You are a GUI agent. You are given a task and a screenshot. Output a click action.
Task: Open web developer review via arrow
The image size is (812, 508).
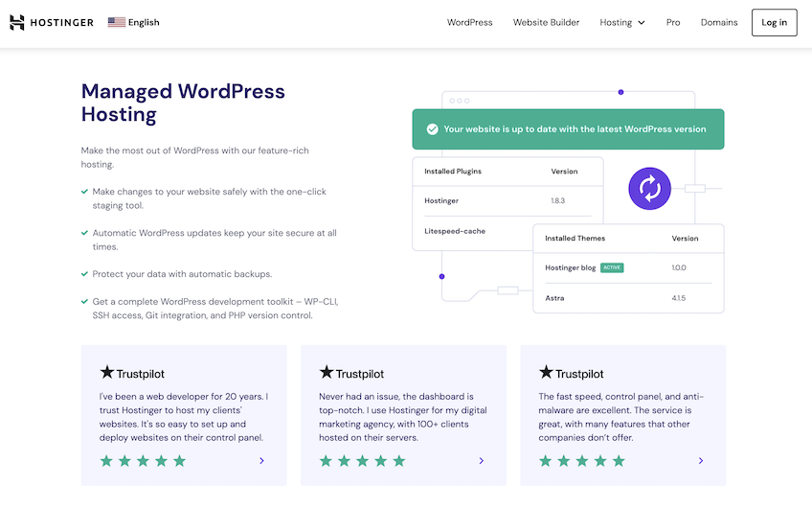[x=262, y=461]
